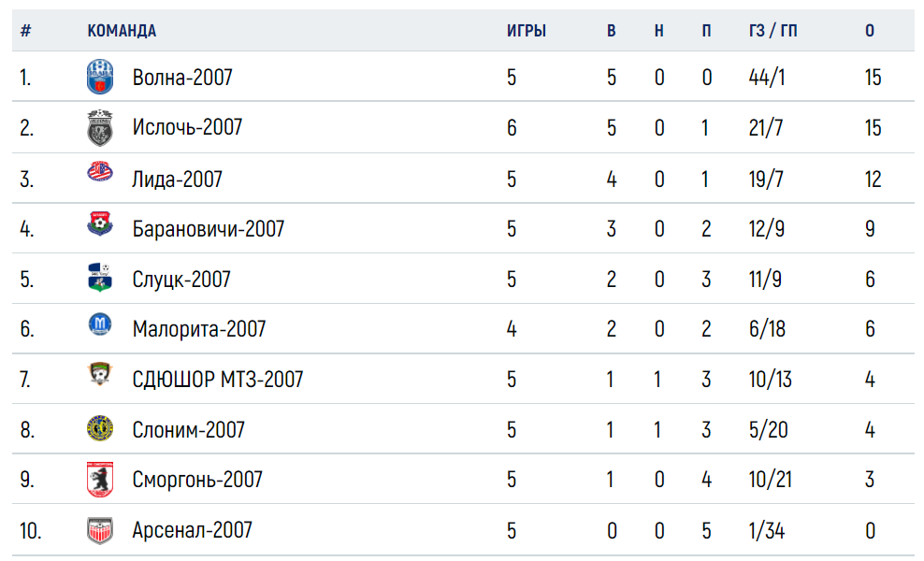Click the Лида-2007 team emblem
Screen dimensions: 924x561
[x=100, y=171]
